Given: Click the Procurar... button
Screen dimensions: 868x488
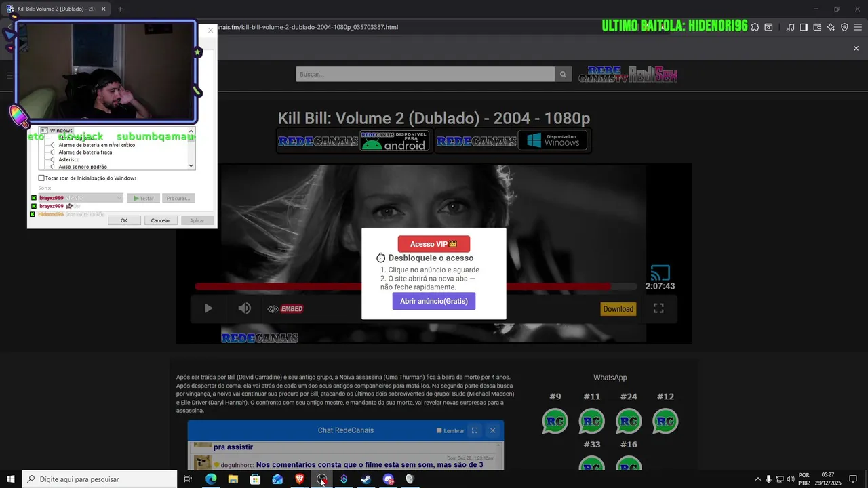Looking at the screenshot, I should click(178, 199).
